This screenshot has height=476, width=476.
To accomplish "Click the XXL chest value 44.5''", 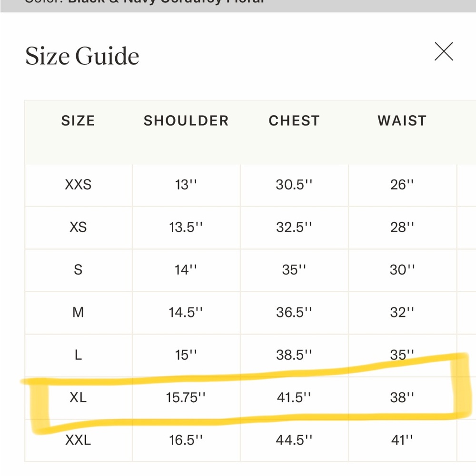I will click(294, 440).
